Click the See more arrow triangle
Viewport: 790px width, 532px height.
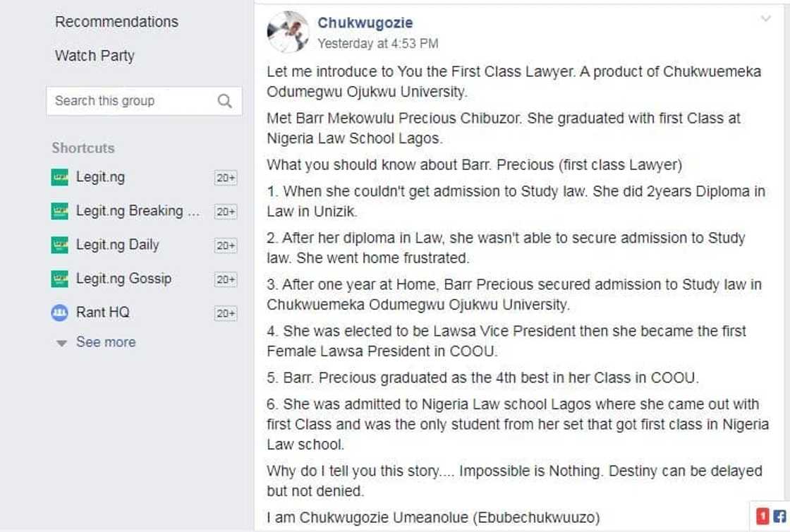pos(62,343)
